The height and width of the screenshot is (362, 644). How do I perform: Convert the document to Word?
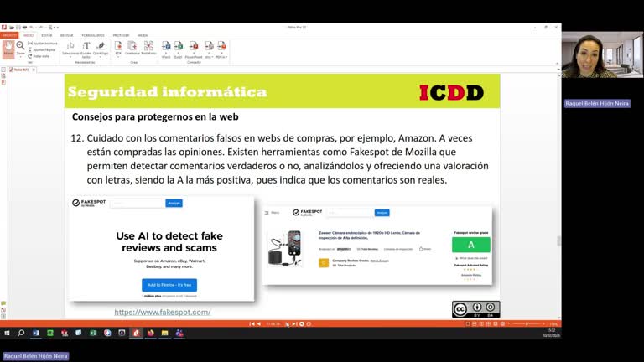point(166,49)
